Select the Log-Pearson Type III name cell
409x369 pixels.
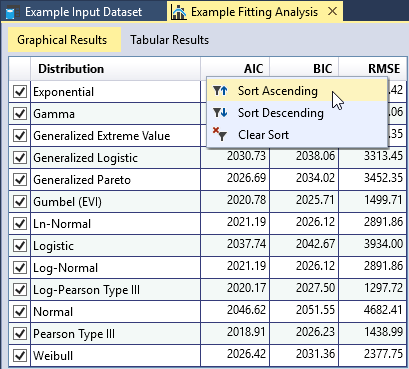[115, 290]
